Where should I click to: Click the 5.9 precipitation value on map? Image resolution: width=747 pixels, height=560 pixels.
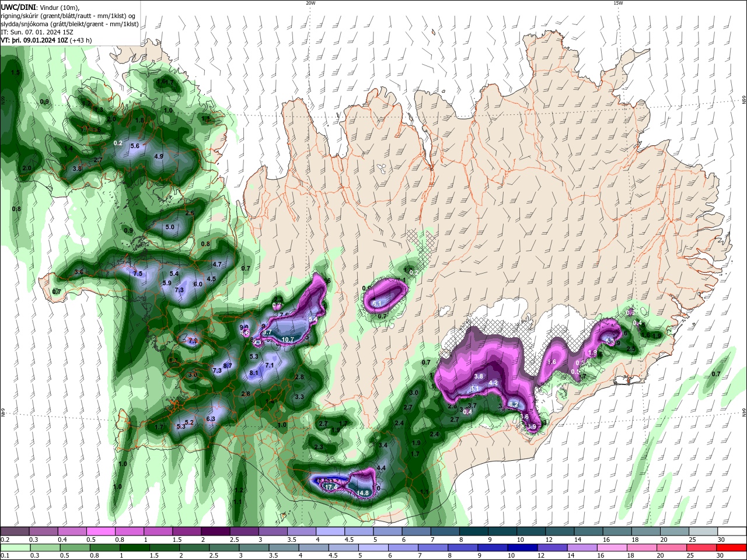(x=167, y=283)
